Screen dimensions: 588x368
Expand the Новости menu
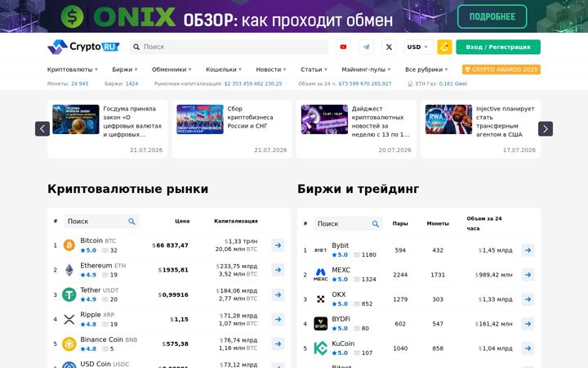point(271,70)
